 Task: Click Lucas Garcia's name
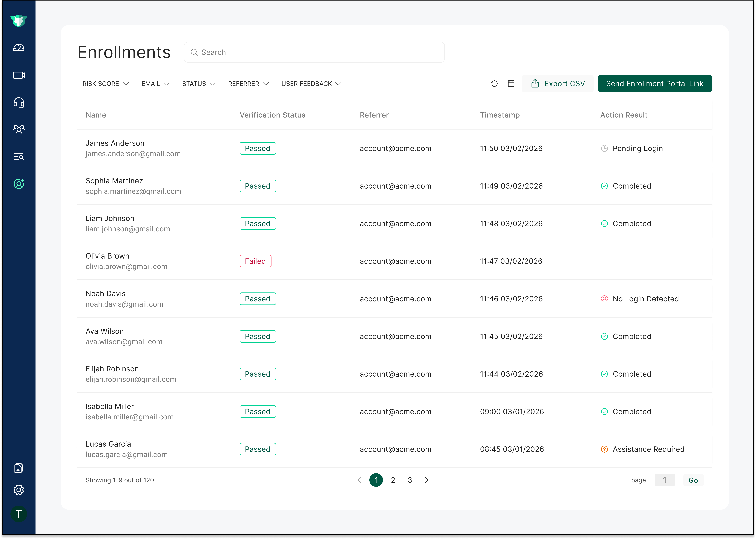click(108, 444)
